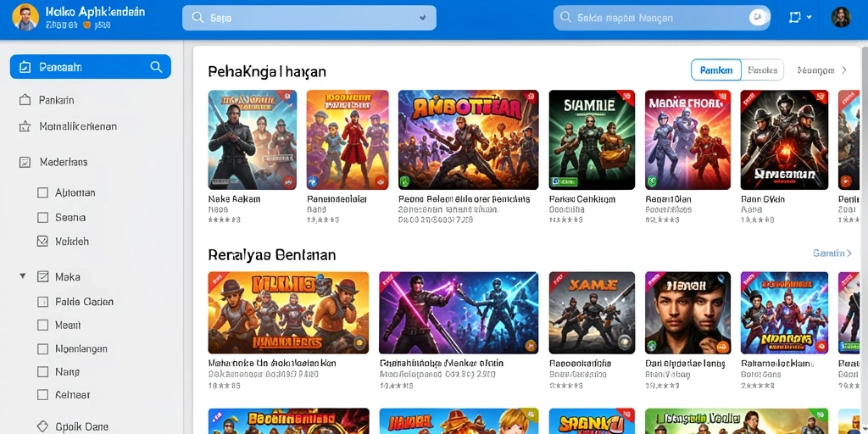
Task: Collapse the Maka tree section
Action: 23,275
